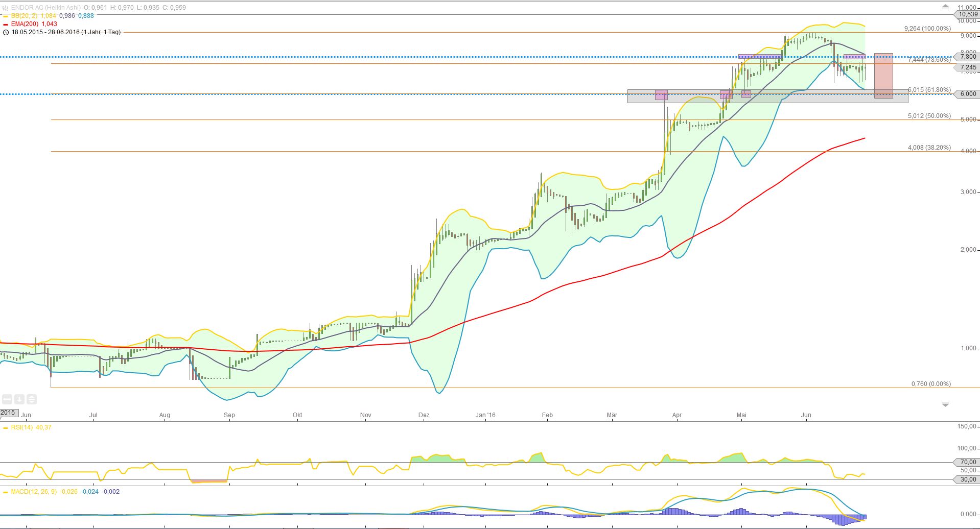Click the red EMA(200) legend marker
The image size is (980, 529).
6,24
